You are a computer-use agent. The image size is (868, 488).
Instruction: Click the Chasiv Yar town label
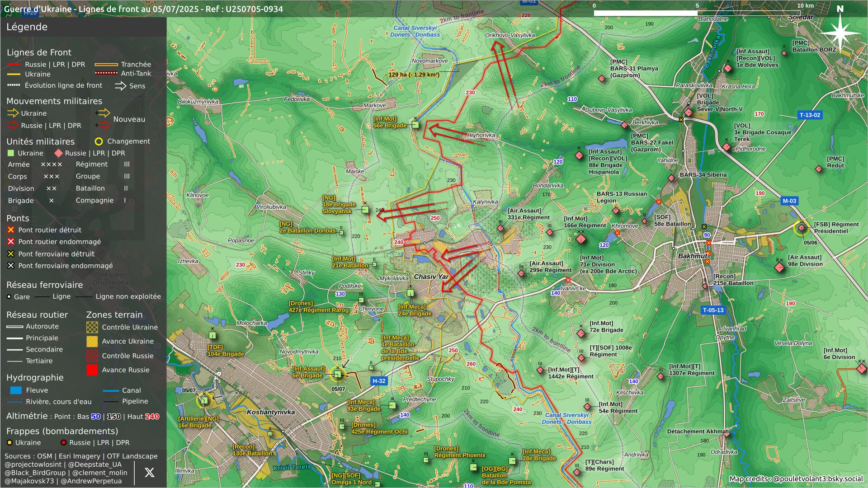click(x=431, y=277)
